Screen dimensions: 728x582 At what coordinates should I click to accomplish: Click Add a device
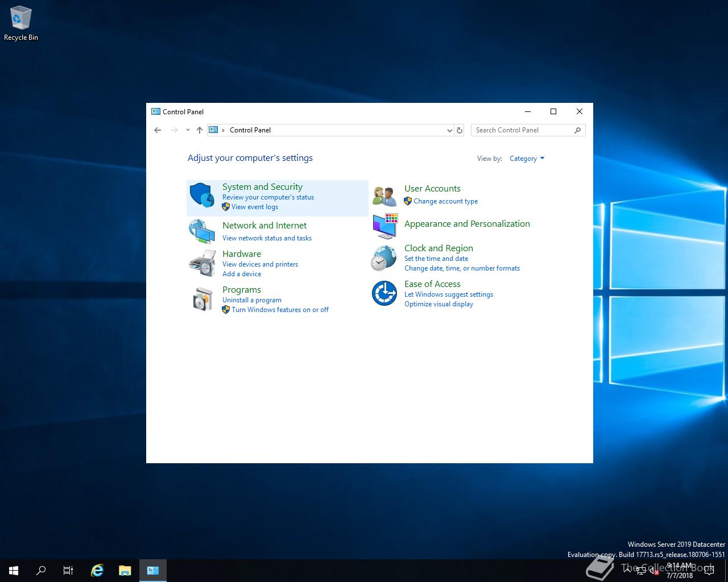coord(242,274)
